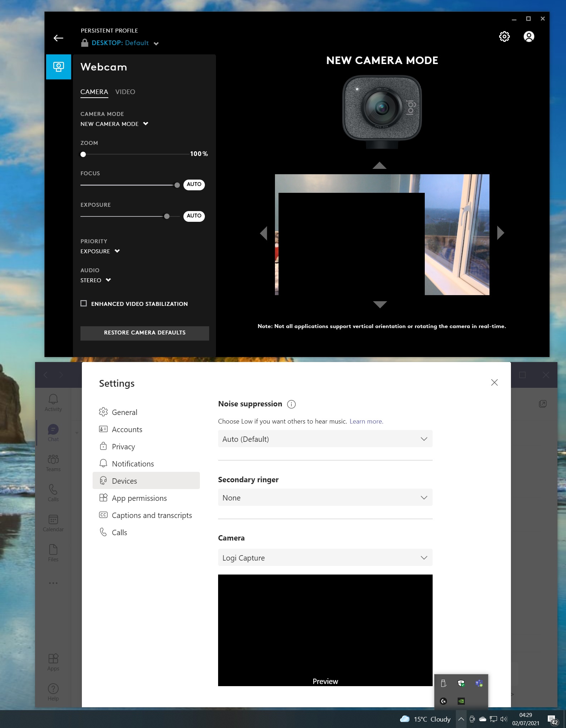Open Activity in Teams sidebar
The width and height of the screenshot is (566, 728).
point(53,403)
